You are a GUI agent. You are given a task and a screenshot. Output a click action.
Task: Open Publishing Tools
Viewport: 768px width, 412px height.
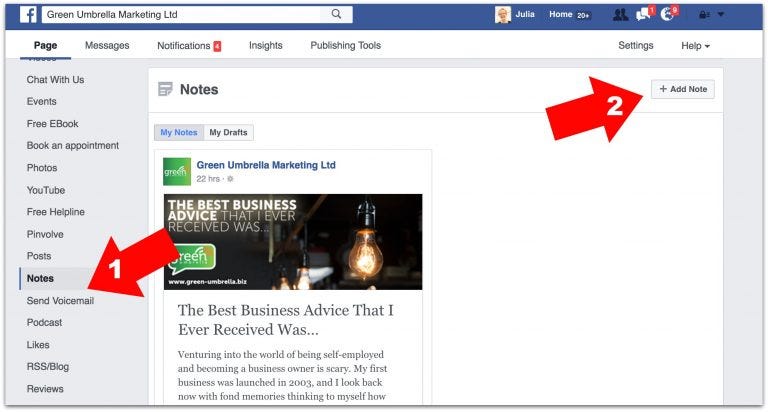pos(345,46)
